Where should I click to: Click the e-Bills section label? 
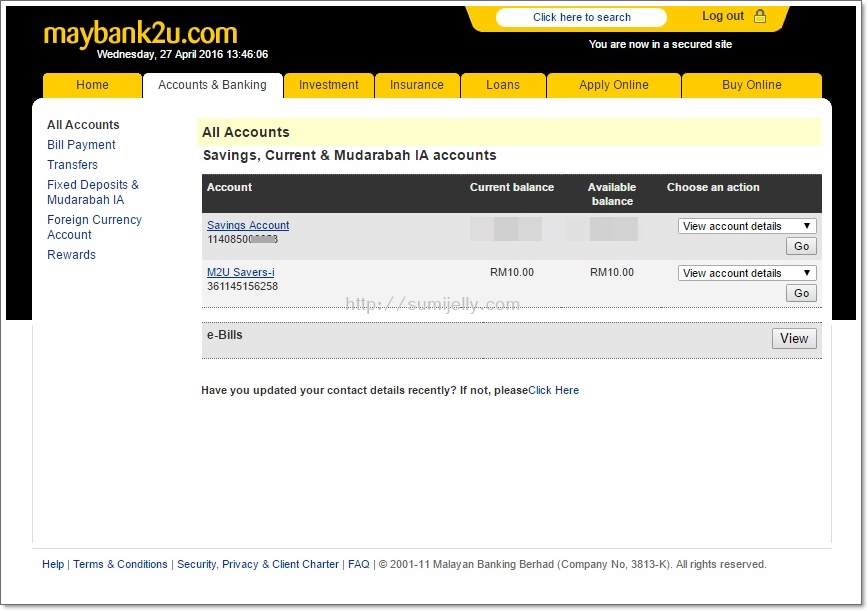coord(225,335)
